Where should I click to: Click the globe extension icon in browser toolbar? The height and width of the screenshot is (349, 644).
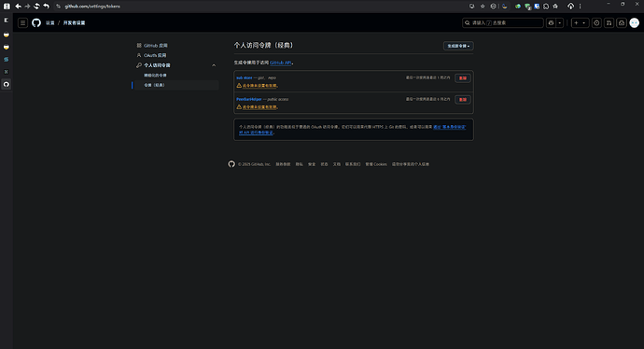click(518, 7)
